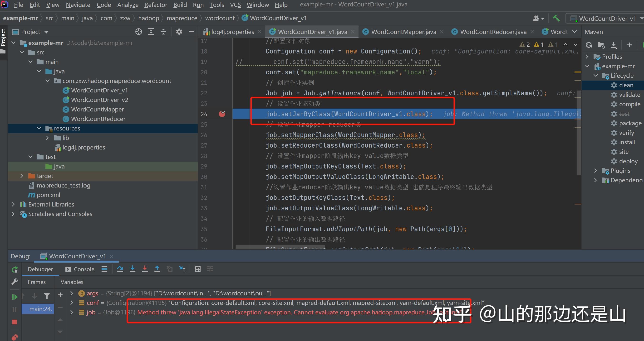The image size is (644, 341).
Task: Rerun debug session WordCountDriver_v1
Action: pos(15,269)
